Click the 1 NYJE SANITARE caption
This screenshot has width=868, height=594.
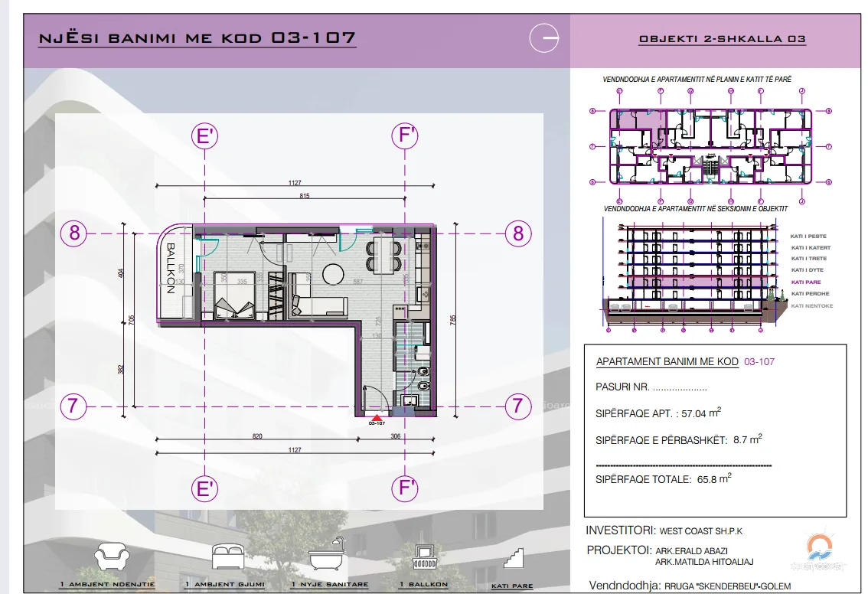tap(330, 584)
